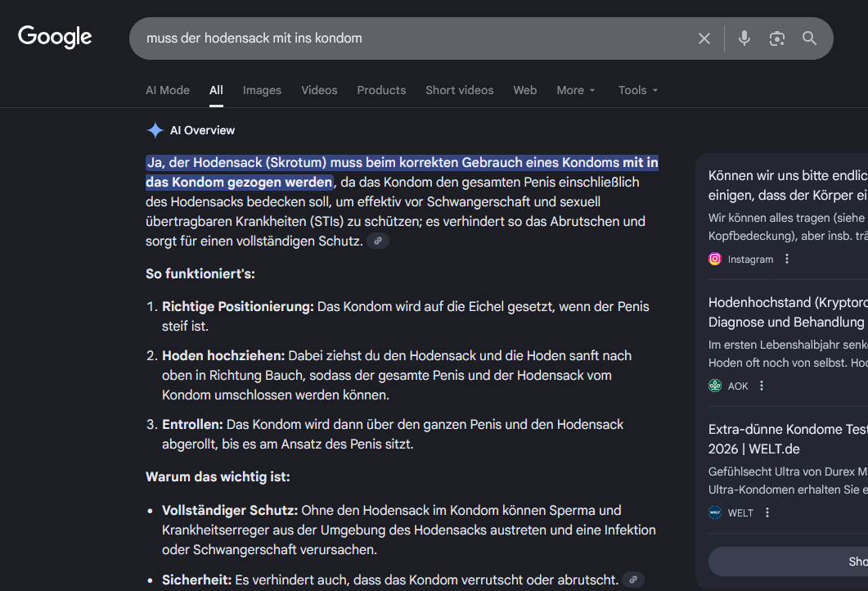The image size is (868, 591).
Task: Open Google Lens image search
Action: click(776, 38)
